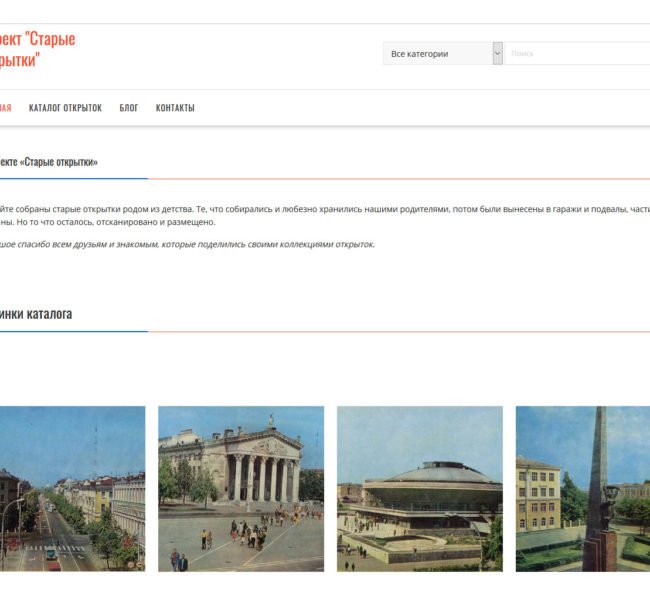
Task: Click the "каталога" section heading text
Action: (x=49, y=314)
